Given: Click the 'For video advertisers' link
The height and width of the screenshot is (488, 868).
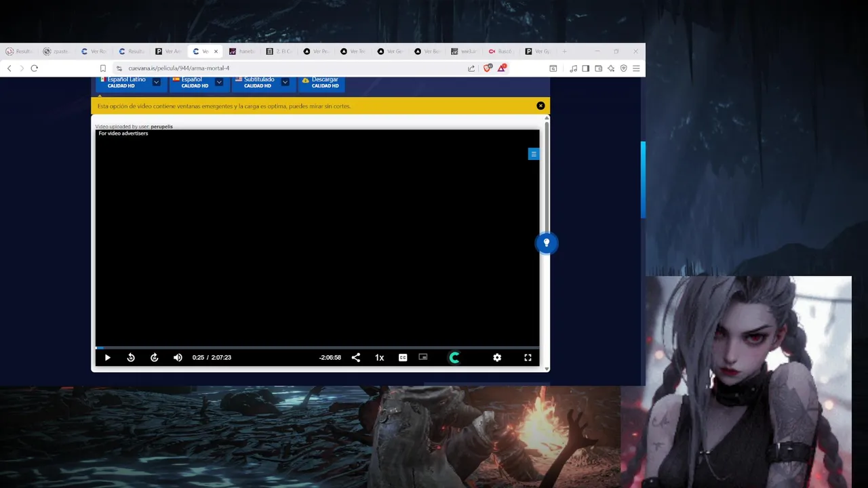Looking at the screenshot, I should (x=123, y=134).
